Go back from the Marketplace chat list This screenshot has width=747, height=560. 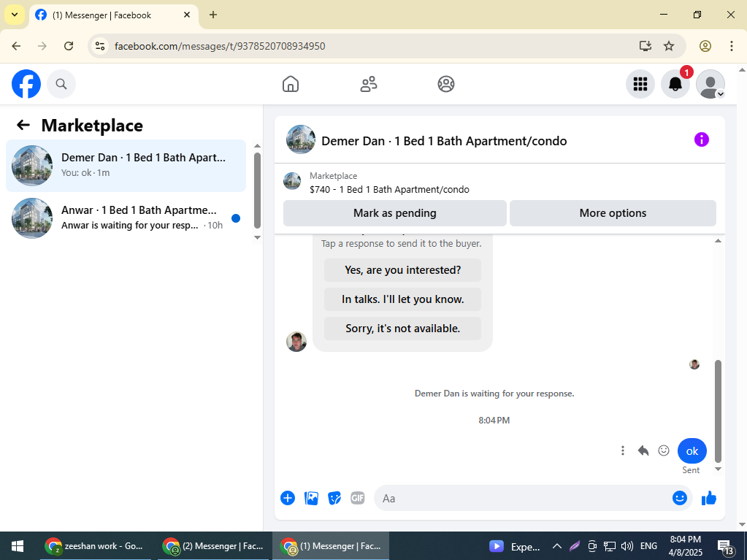tap(23, 126)
